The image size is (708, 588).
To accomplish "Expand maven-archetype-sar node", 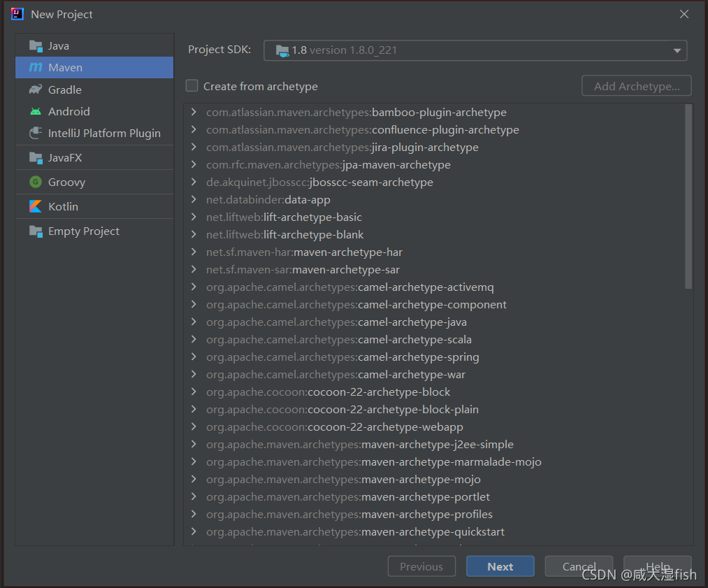I will [194, 269].
